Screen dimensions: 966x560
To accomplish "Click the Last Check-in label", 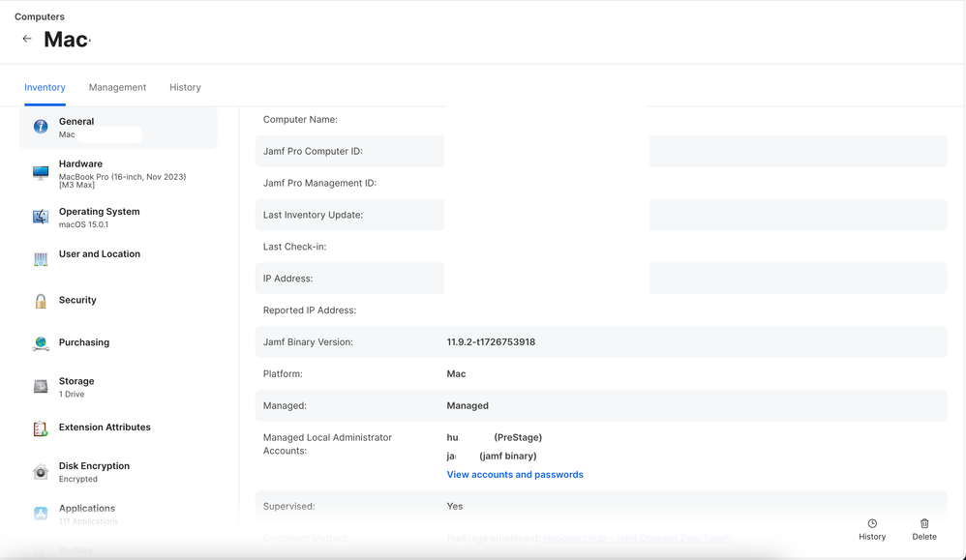I will pyautogui.click(x=294, y=247).
